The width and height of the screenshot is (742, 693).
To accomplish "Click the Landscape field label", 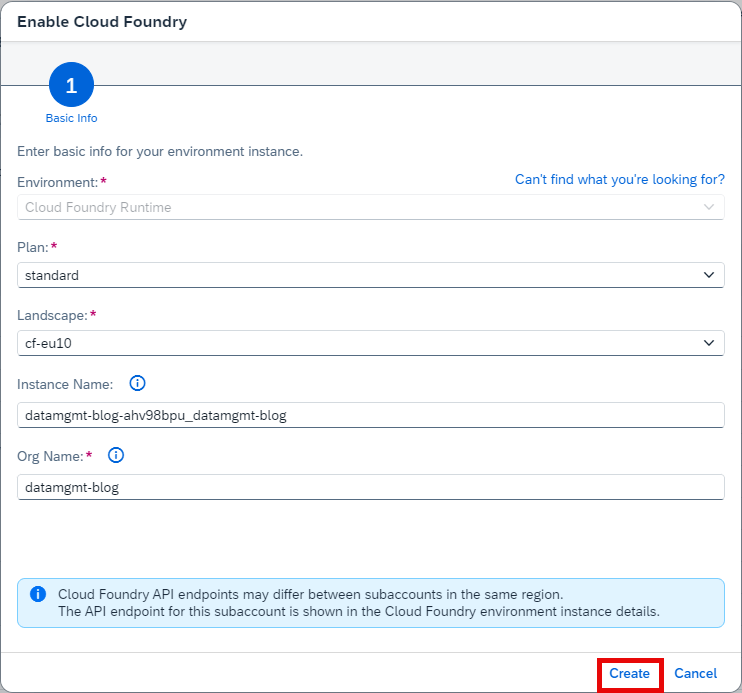I will 52,315.
